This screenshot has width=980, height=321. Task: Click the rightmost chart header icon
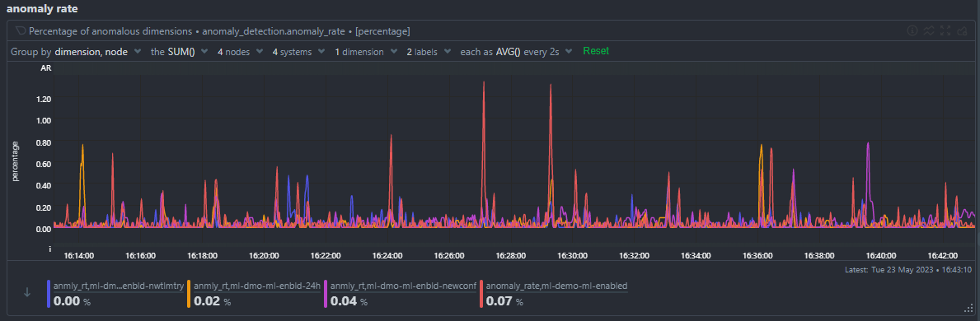tap(962, 30)
